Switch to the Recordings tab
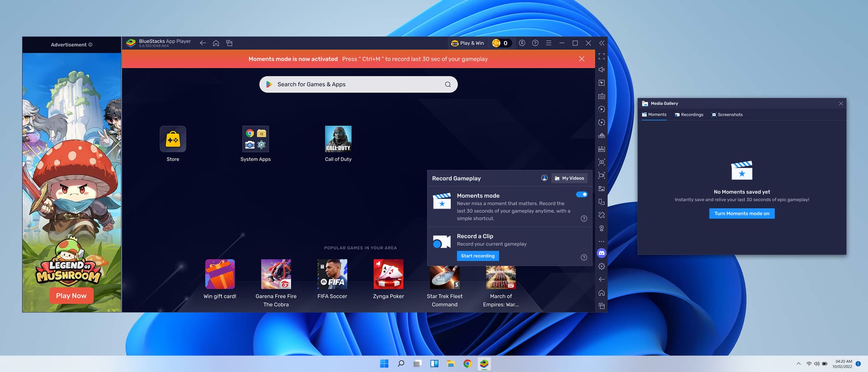Screen dimensions: 868x372 tap(689, 115)
